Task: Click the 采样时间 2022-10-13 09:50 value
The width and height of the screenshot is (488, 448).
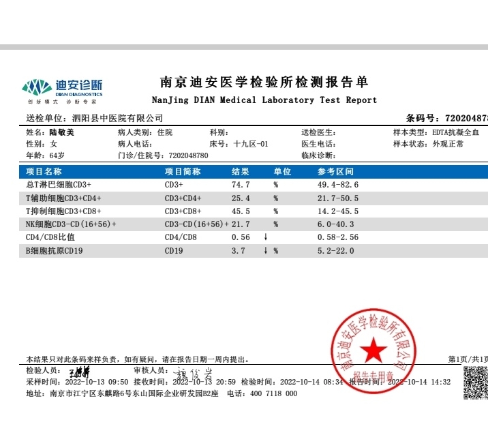Action: pyautogui.click(x=97, y=382)
